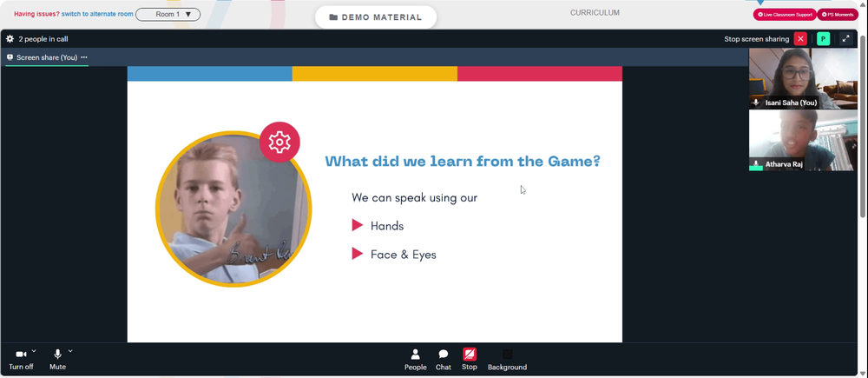868x378 pixels.
Task: Click the switch to alternate room link
Action: (x=97, y=14)
